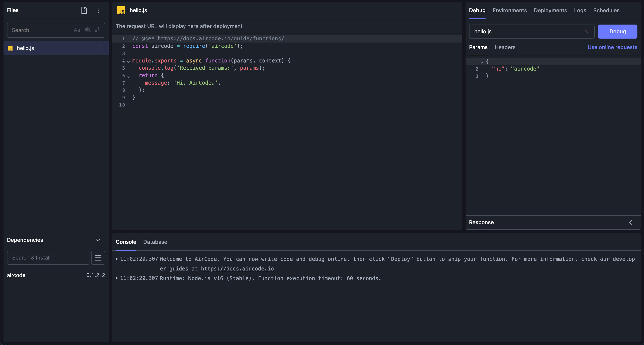644x345 pixels.
Task: Toggle match case in file search
Action: coord(77,30)
